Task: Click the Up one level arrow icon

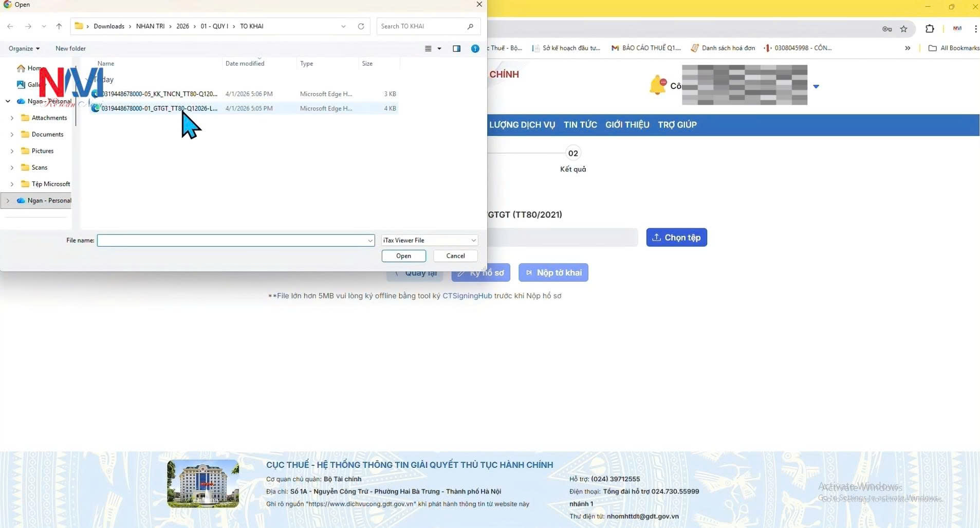Action: click(x=59, y=26)
